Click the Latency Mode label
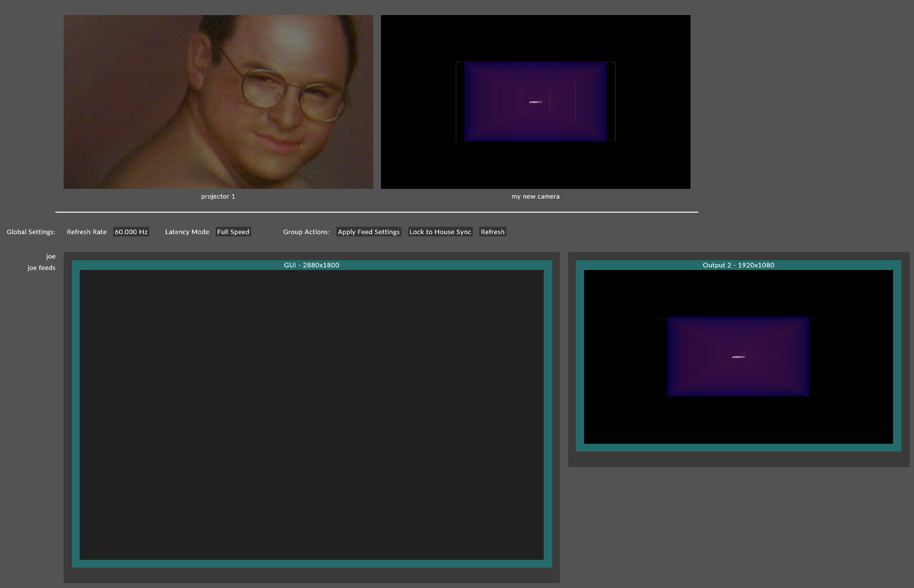Viewport: 914px width, 588px height. coord(187,232)
